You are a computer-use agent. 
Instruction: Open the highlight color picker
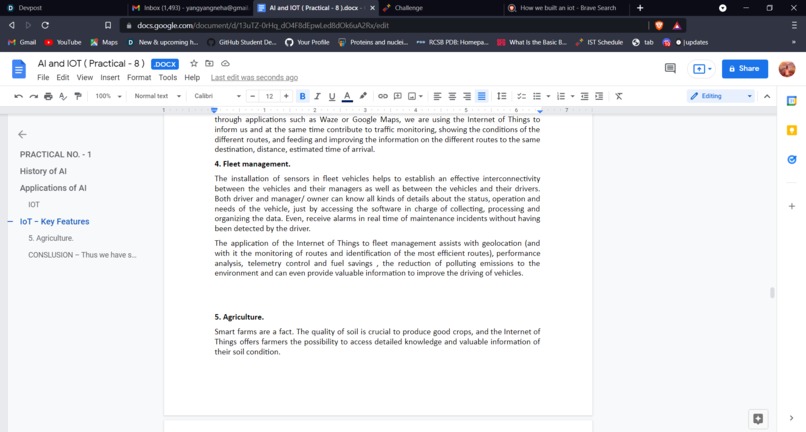pyautogui.click(x=363, y=96)
